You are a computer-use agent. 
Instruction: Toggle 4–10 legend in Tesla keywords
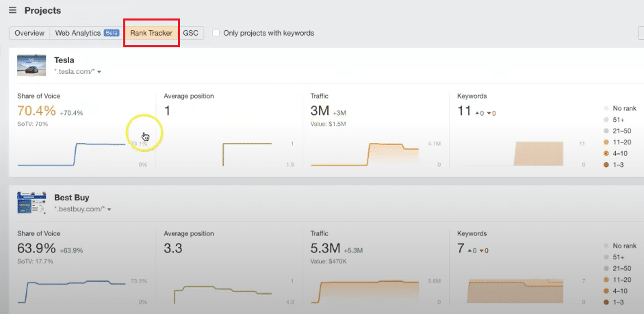(x=616, y=153)
